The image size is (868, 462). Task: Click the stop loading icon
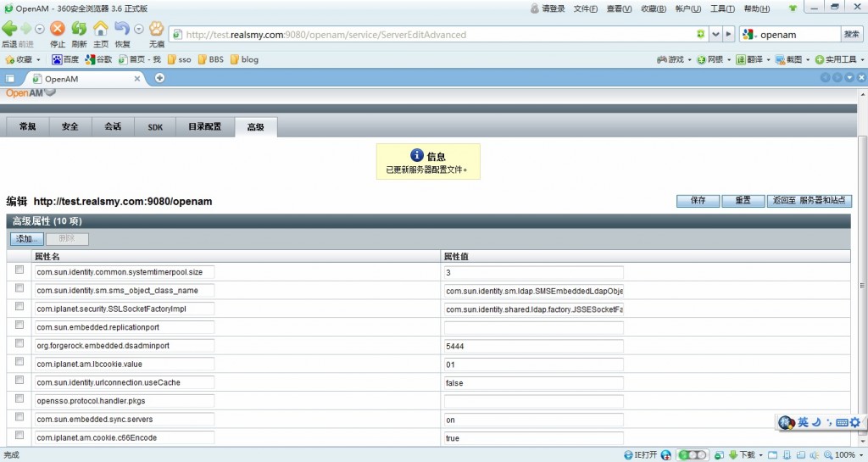coord(58,28)
